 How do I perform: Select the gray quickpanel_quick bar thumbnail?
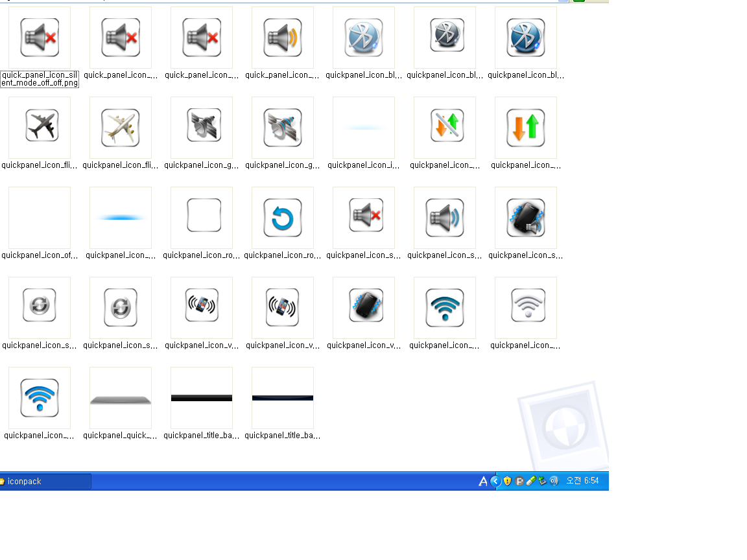tap(121, 398)
